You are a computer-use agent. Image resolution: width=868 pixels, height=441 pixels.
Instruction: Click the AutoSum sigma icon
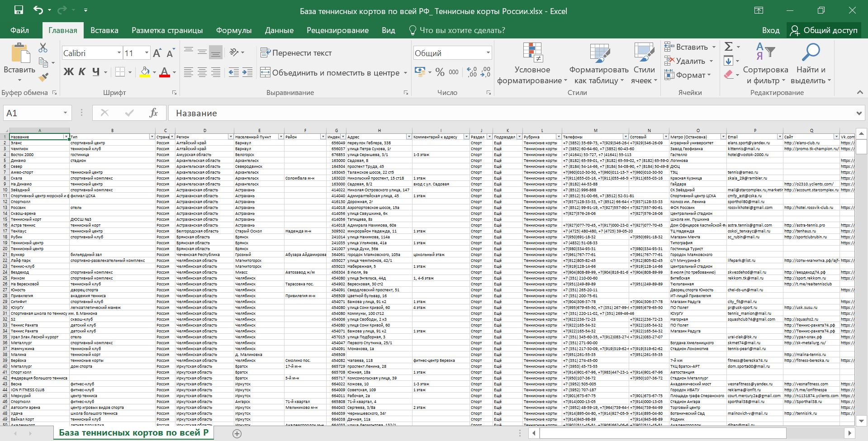pos(728,47)
